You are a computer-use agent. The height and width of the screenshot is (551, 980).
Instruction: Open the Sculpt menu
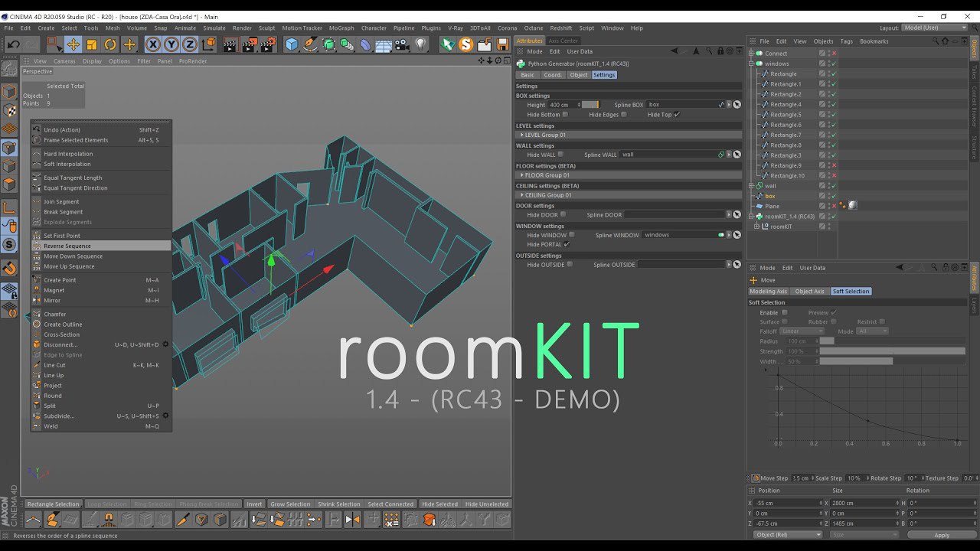tap(266, 28)
